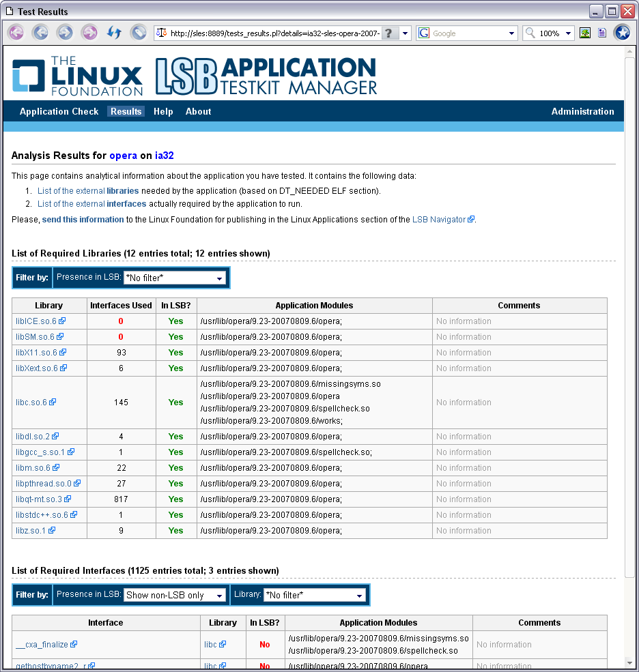The width and height of the screenshot is (639, 672).
Task: Click the external-link icon next to libX11.so.6
Action: click(x=63, y=352)
